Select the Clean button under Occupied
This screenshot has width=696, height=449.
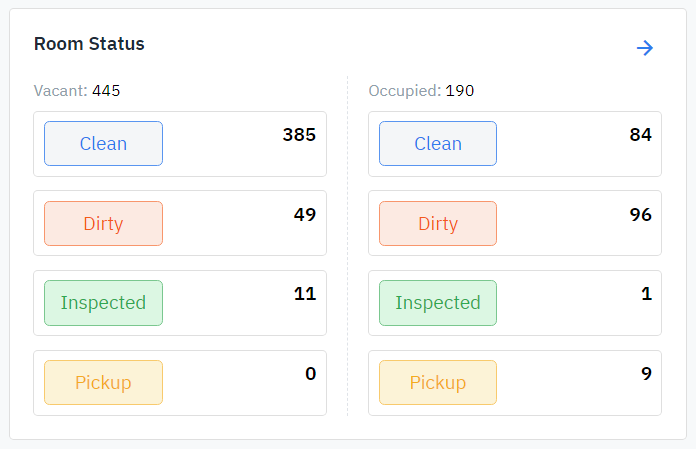coord(437,143)
